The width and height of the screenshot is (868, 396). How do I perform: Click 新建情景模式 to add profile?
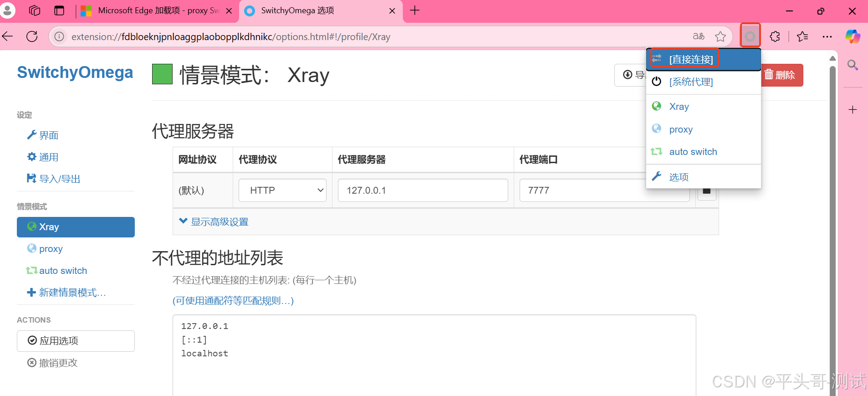coord(66,293)
